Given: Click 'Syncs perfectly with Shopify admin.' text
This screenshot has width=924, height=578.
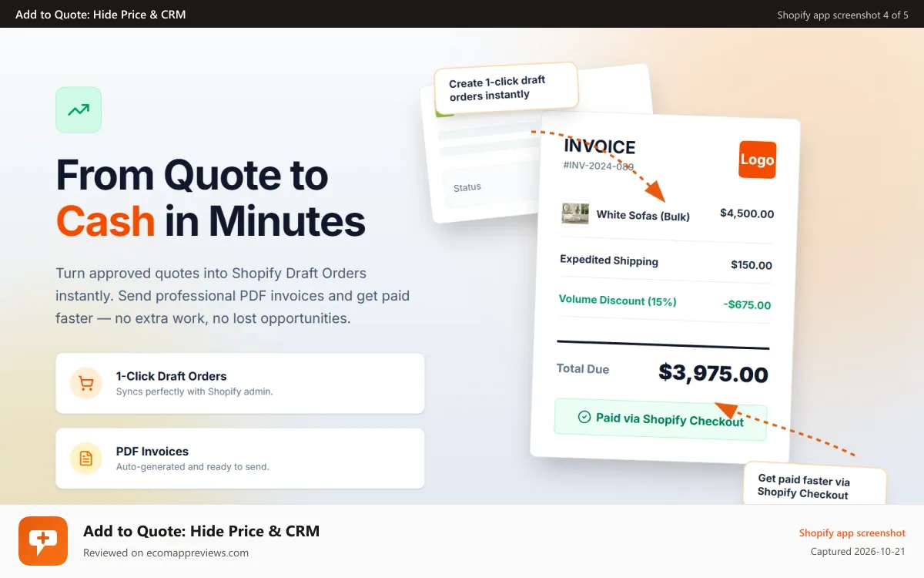Looking at the screenshot, I should click(x=195, y=391).
